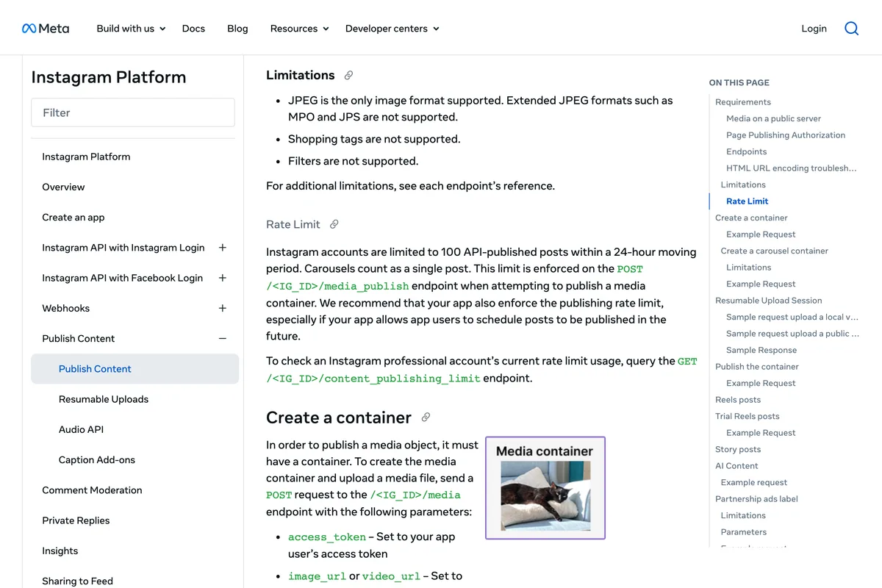This screenshot has width=882, height=588.
Task: Jump to Parameters in page outline
Action: 743,532
